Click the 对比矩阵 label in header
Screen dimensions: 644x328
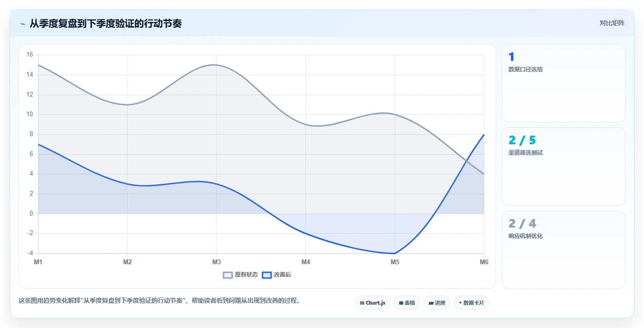click(612, 23)
